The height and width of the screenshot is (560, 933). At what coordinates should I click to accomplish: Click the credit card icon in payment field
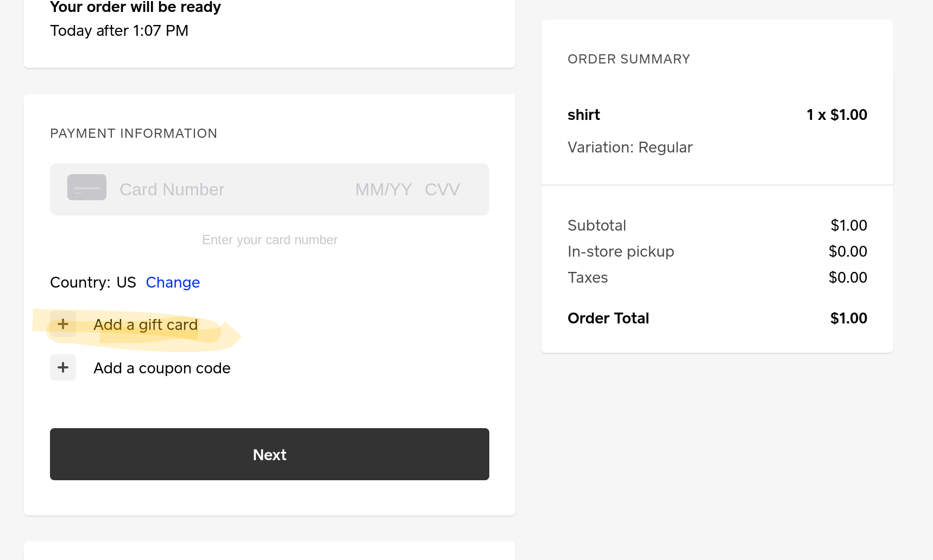(x=87, y=188)
